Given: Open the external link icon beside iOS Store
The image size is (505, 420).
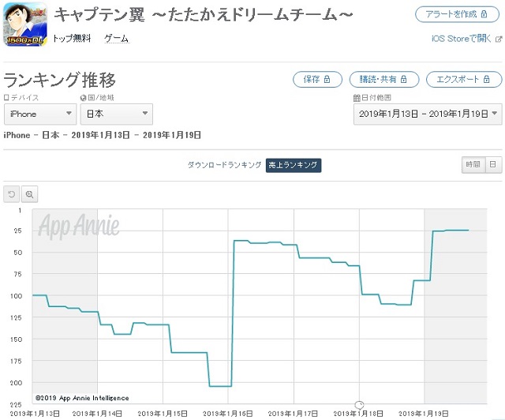Looking at the screenshot, I should click(499, 39).
